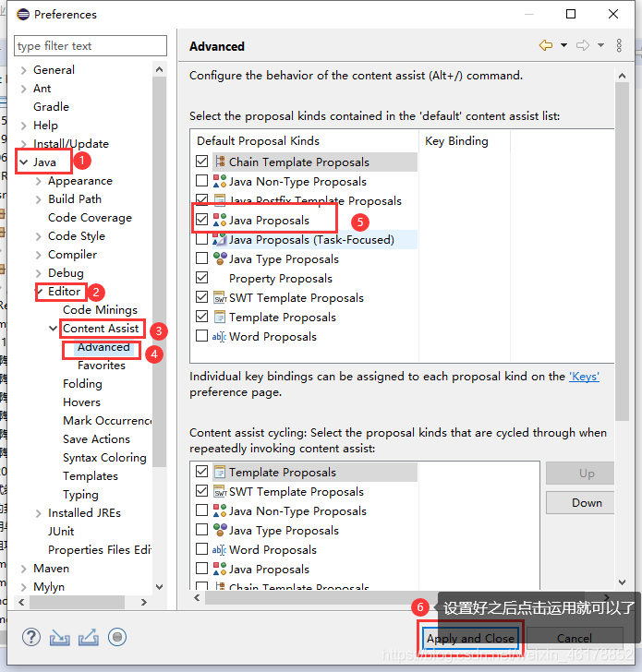Click the oomph preference recorder icon
The image size is (642, 672).
[x=117, y=637]
